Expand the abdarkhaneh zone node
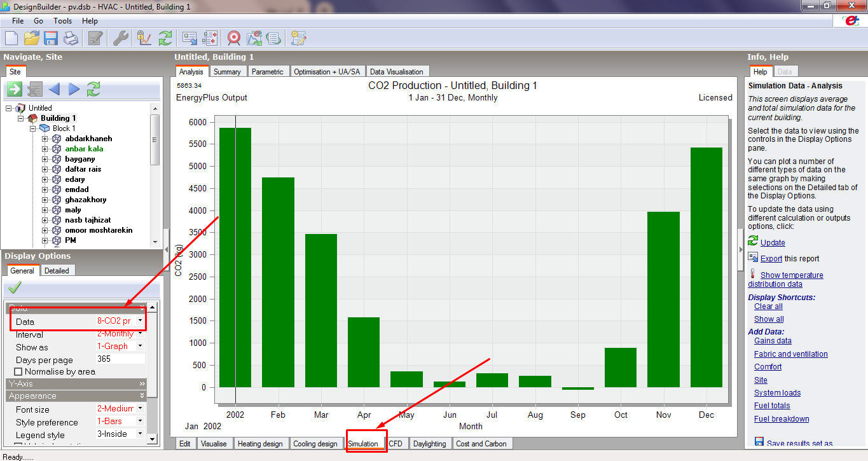 click(x=45, y=139)
